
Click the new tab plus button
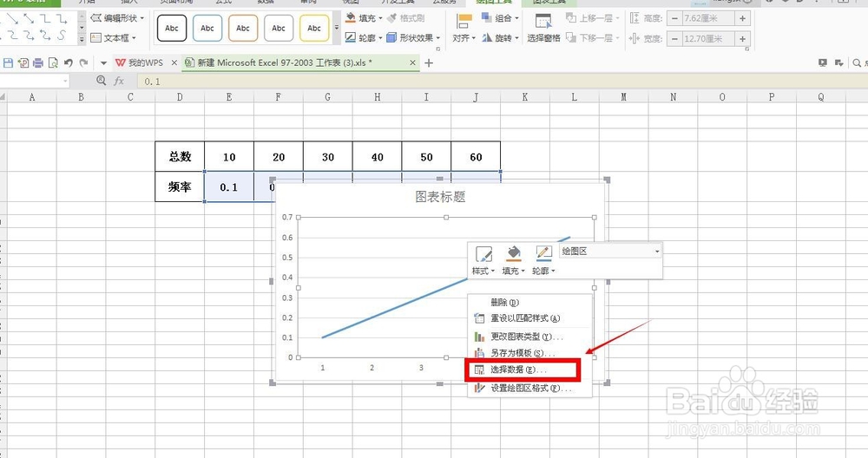point(429,63)
